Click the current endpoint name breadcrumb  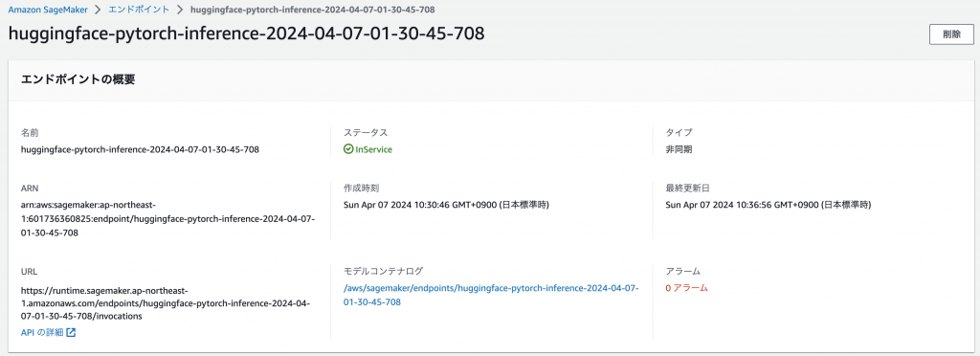click(313, 10)
